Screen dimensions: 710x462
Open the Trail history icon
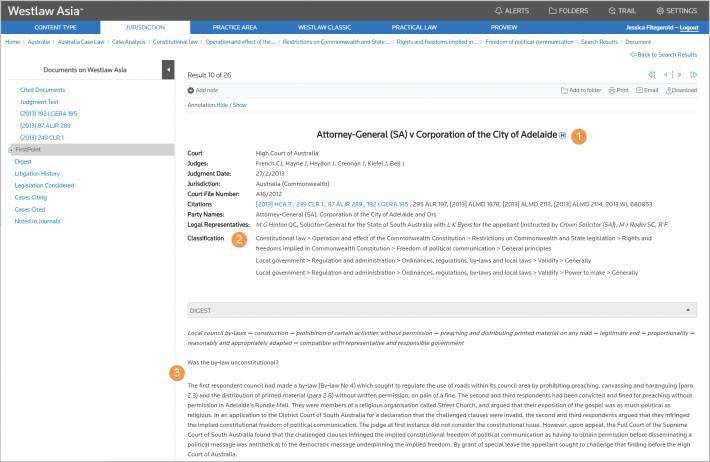(x=612, y=10)
